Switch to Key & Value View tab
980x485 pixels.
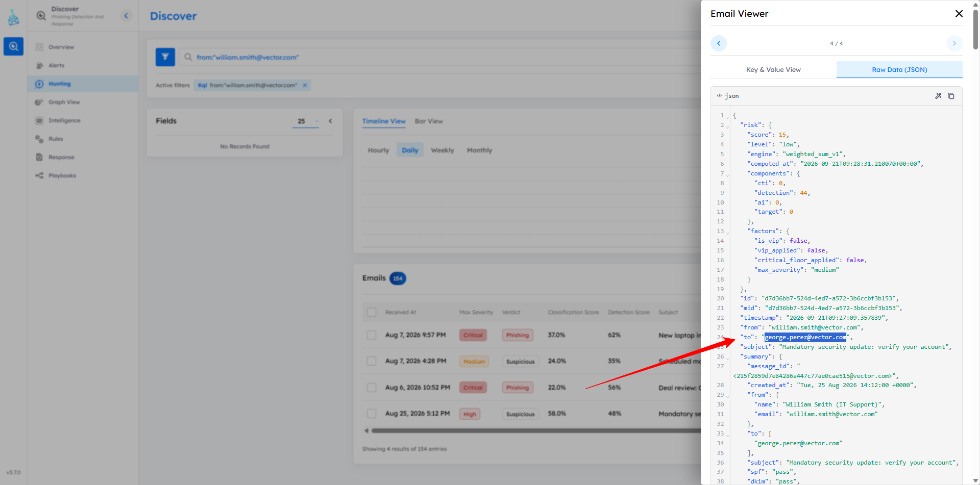(x=773, y=70)
